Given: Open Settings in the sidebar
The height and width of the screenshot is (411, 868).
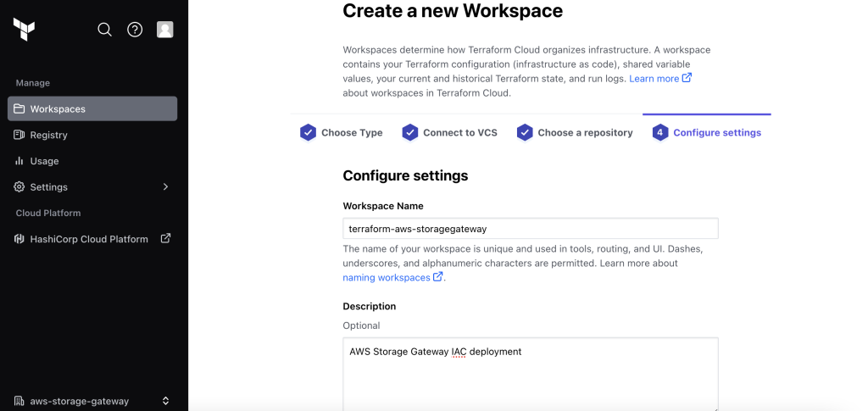Looking at the screenshot, I should tap(92, 186).
